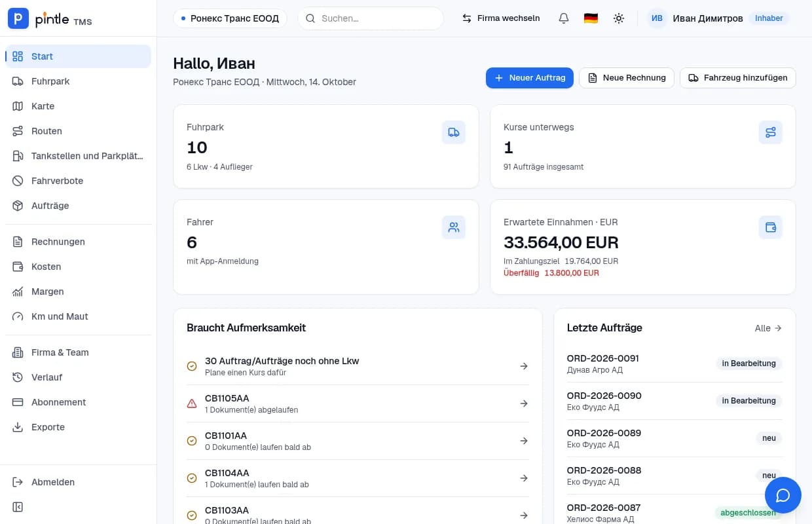Click red warning icon beside CB1105AA

point(192,403)
